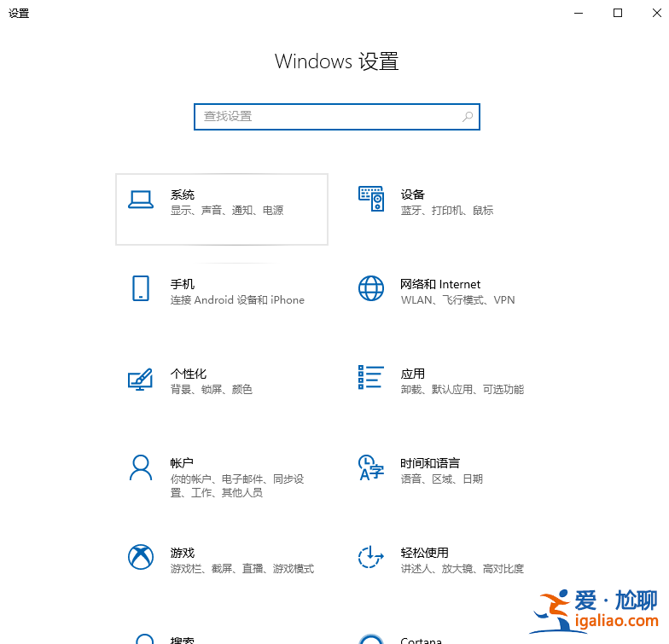Open the System laptop icon

point(141,200)
